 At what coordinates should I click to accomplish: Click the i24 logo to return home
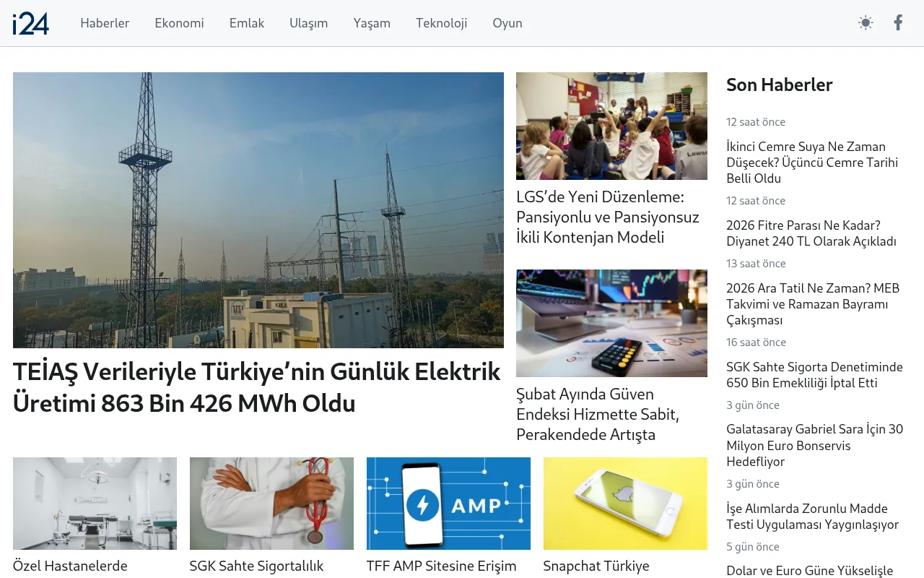coord(31,23)
